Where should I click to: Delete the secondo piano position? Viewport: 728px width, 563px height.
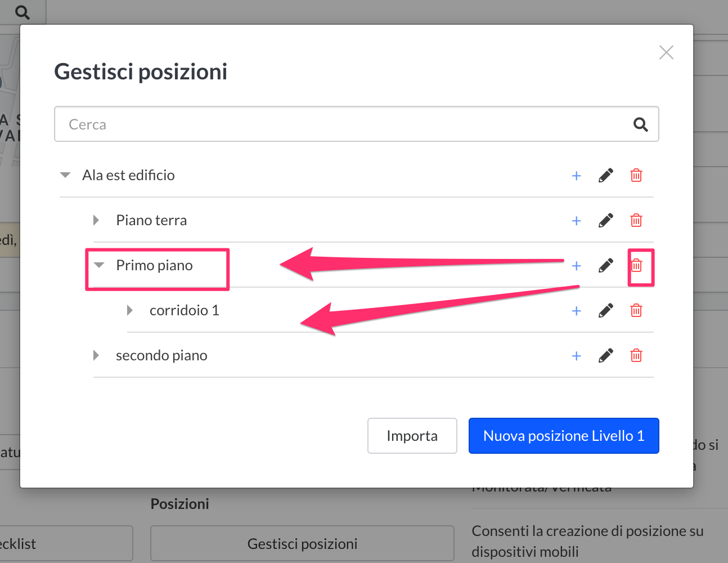coord(636,356)
